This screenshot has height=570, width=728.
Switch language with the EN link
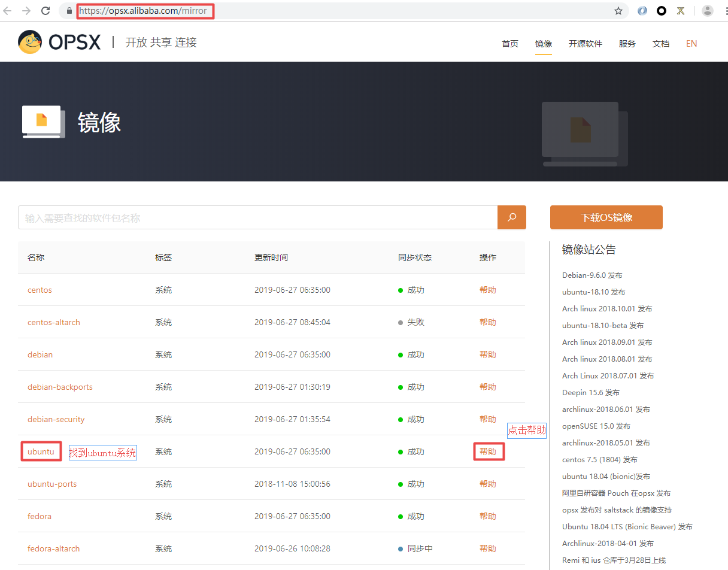[x=691, y=44]
